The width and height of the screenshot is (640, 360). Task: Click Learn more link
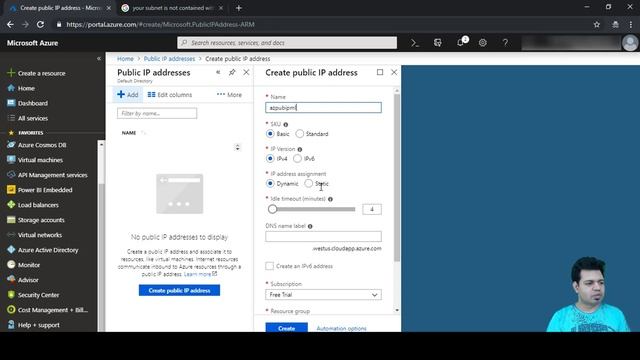coord(200,274)
